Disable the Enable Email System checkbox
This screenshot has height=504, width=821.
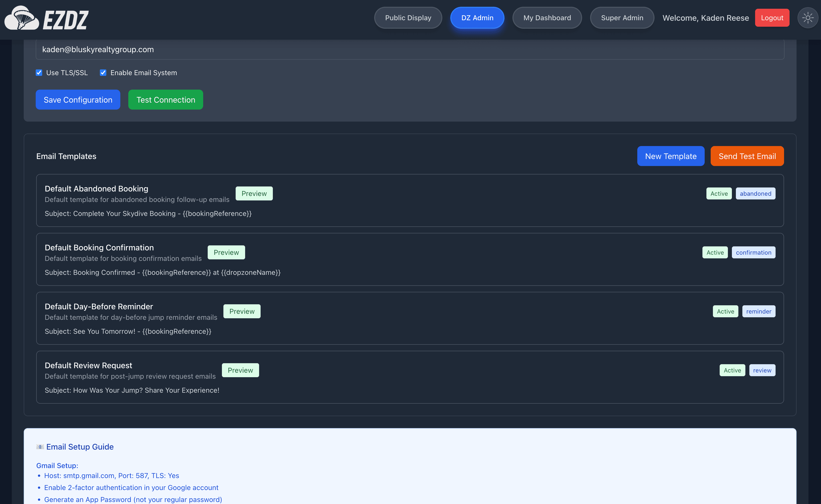[x=103, y=72]
